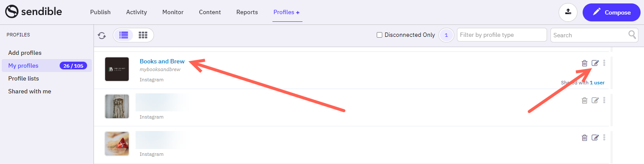Open the Content section
Image resolution: width=644 pixels, height=164 pixels.
coord(210,12)
